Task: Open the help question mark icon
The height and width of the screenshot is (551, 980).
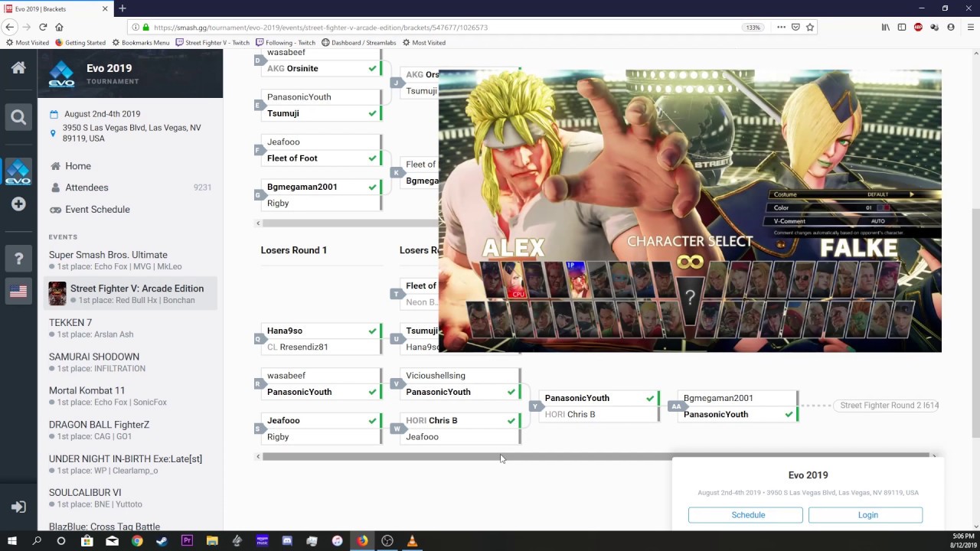Action: (x=18, y=259)
